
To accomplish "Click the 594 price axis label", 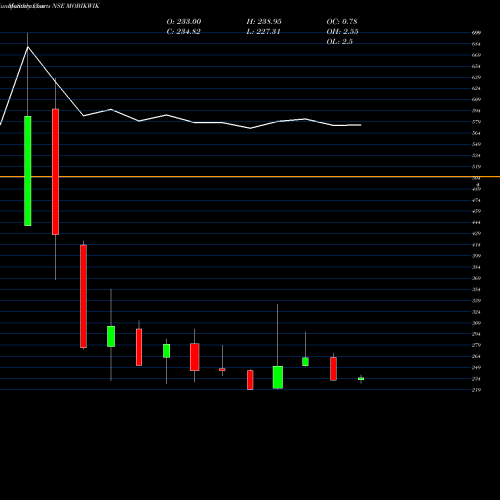I will click(476, 111).
